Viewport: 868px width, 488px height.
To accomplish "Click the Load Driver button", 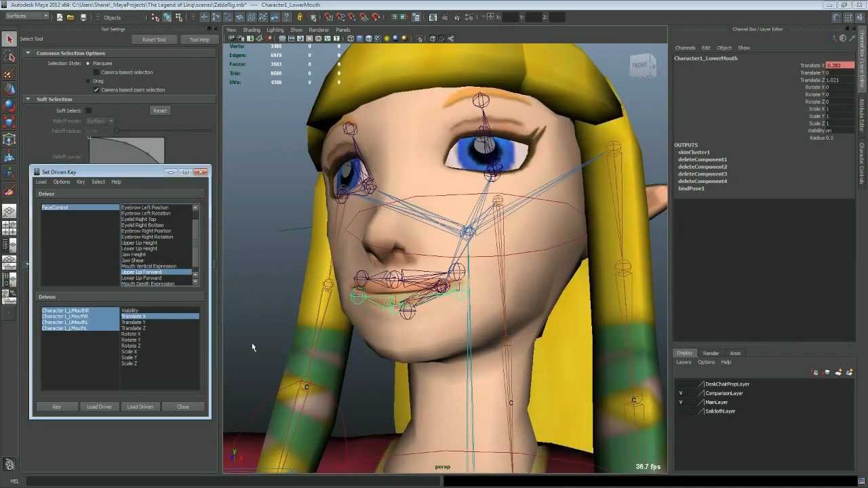I will pyautogui.click(x=99, y=407).
